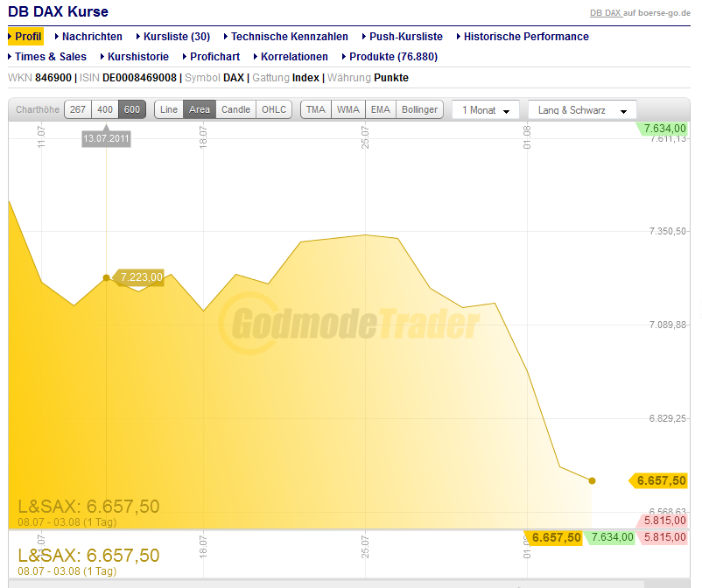The width and height of the screenshot is (702, 588).
Task: Toggle EMA indicator
Action: [381, 109]
